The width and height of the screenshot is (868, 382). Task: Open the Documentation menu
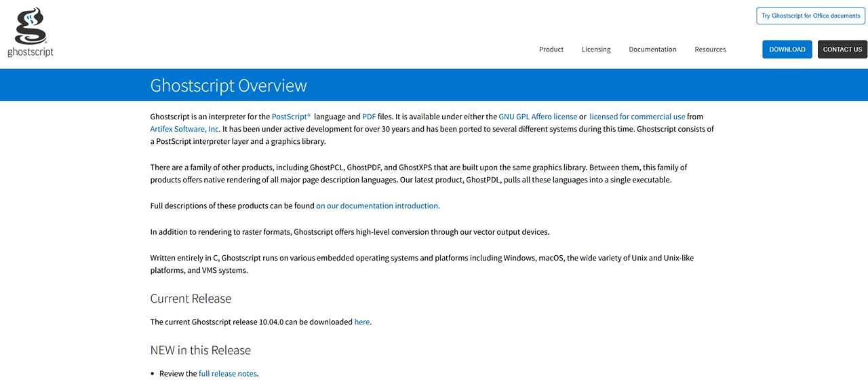pyautogui.click(x=652, y=50)
